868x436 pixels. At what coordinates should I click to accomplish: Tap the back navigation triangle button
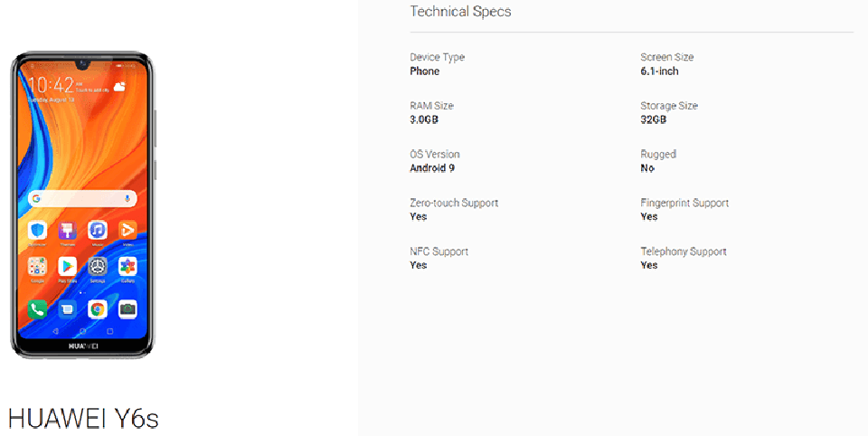[x=55, y=331]
